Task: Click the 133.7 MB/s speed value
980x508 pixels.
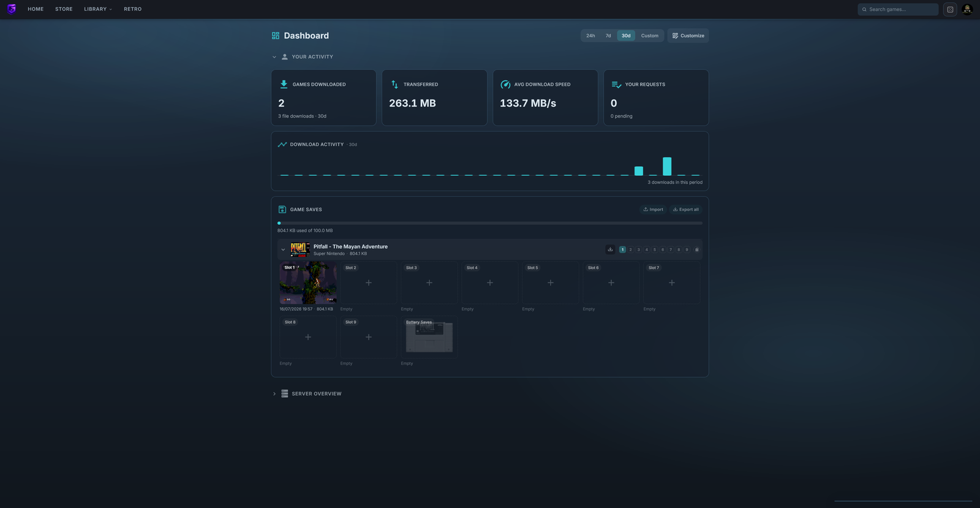Action: click(528, 103)
